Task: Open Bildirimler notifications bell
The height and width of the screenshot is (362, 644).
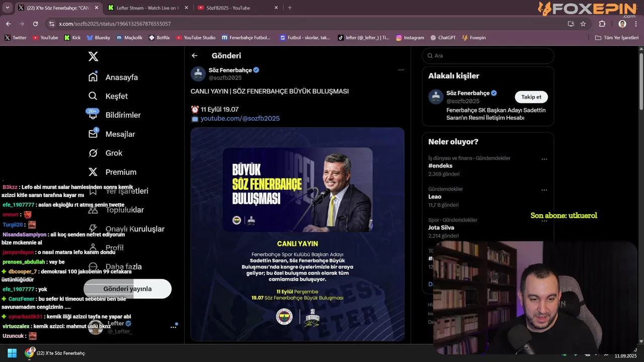Action: (x=93, y=115)
